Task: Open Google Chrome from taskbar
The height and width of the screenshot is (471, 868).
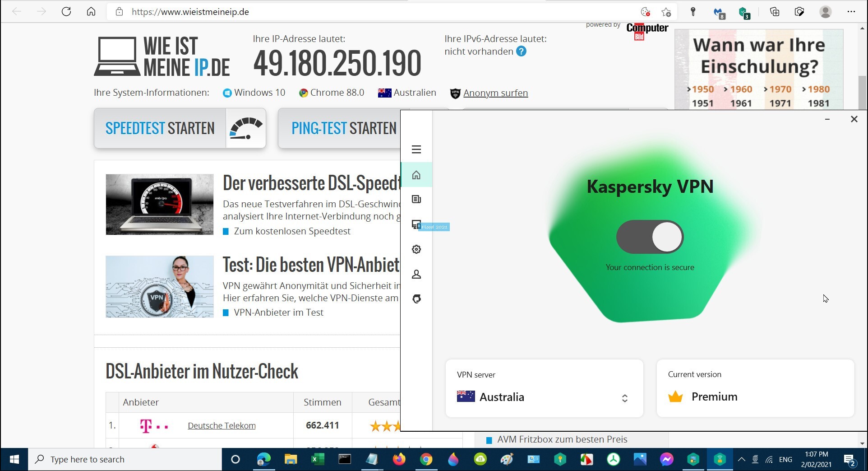Action: point(426,459)
